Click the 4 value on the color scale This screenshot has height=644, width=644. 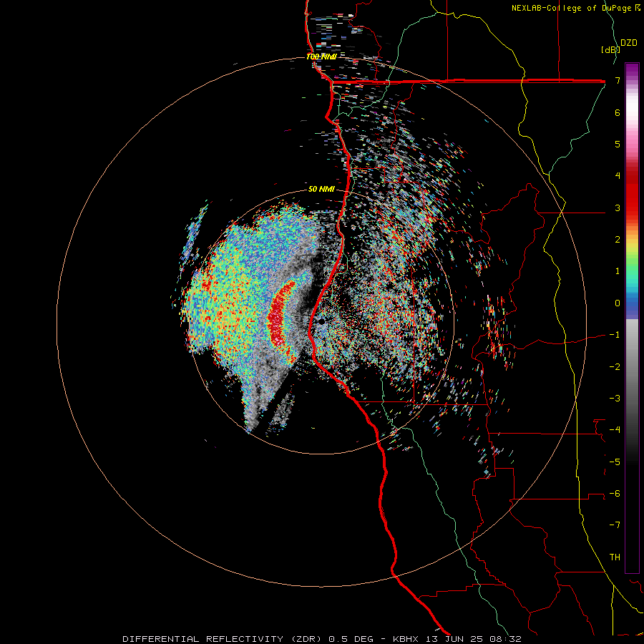(618, 176)
